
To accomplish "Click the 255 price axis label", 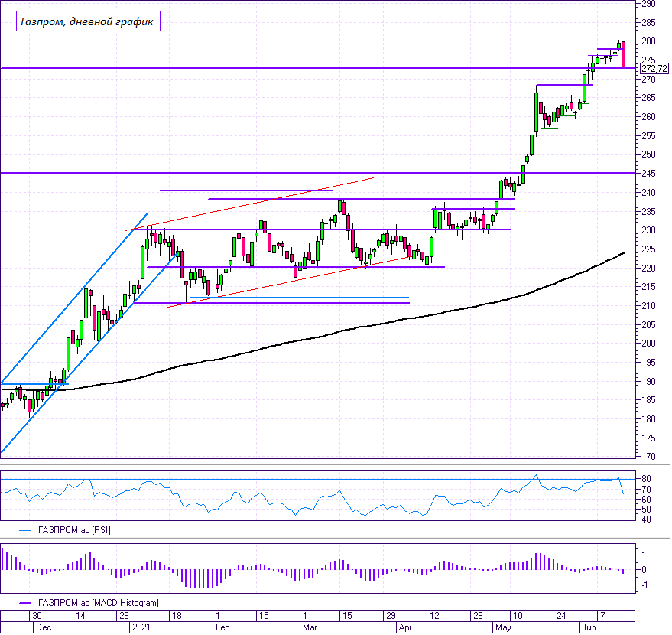I will click(x=648, y=136).
